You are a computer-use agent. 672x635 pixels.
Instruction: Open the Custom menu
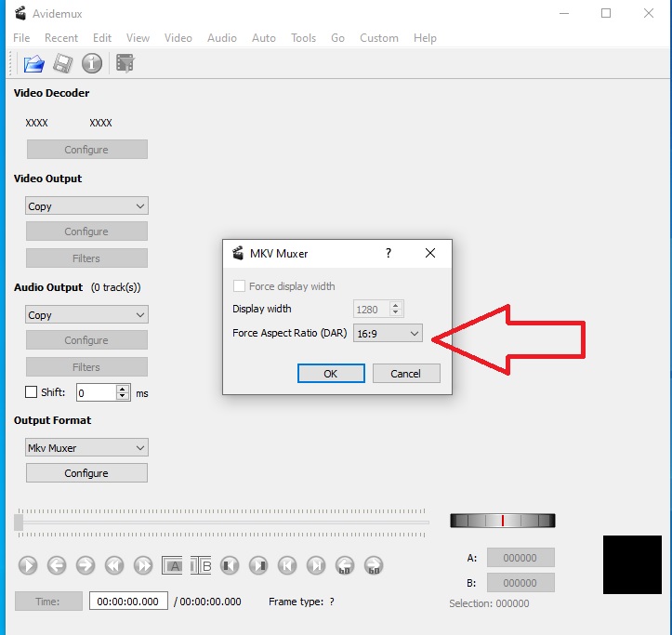click(x=379, y=38)
